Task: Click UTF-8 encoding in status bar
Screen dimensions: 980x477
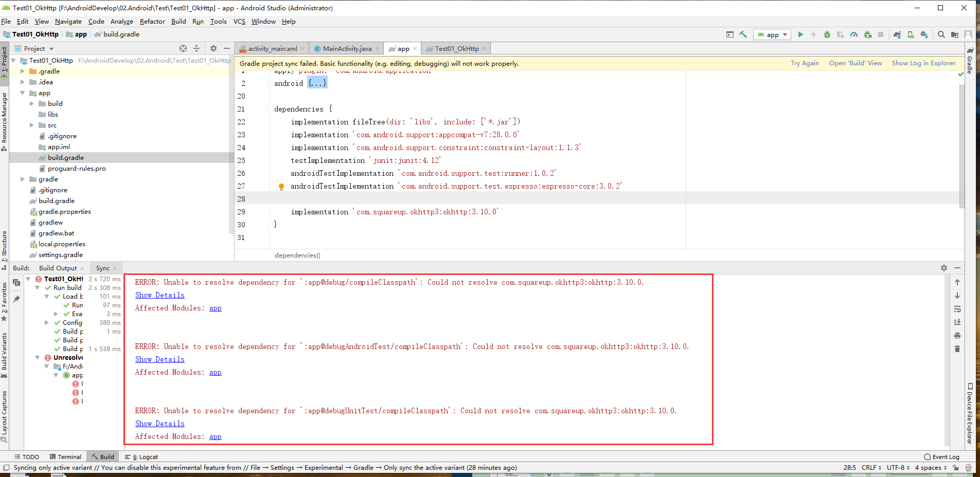Action: click(898, 467)
